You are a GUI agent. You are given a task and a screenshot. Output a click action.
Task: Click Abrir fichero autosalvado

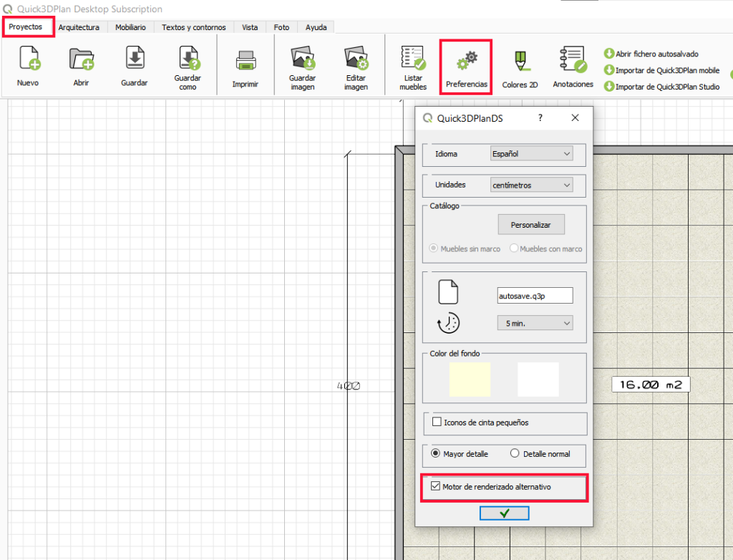tap(651, 54)
